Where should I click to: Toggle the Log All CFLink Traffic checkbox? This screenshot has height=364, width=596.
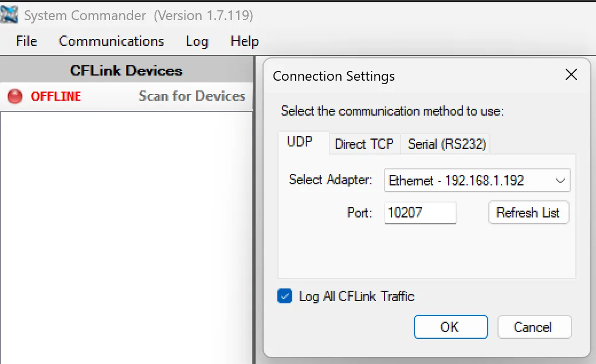point(285,296)
